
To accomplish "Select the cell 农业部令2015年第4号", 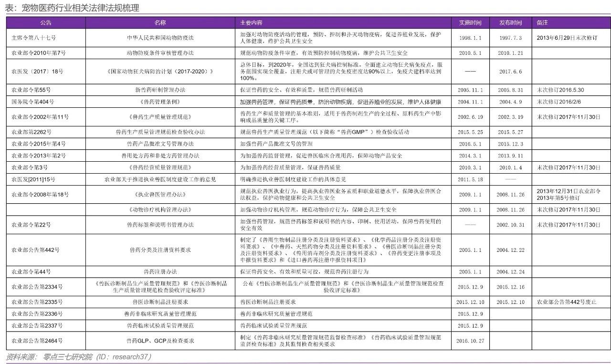I will point(39,144).
